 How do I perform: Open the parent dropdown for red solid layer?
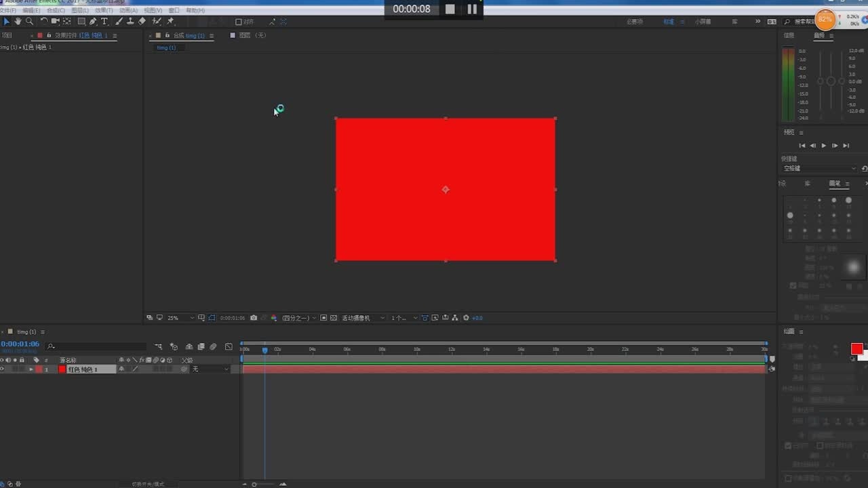(210, 369)
